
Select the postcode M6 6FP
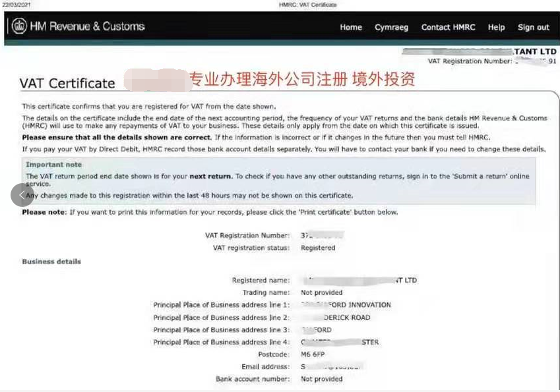314,354
